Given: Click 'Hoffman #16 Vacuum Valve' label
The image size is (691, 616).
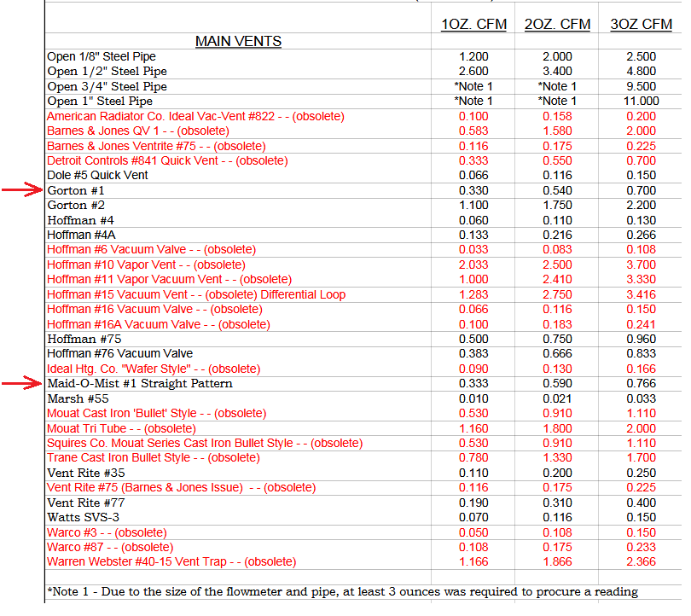Looking at the screenshot, I should 154,310.
